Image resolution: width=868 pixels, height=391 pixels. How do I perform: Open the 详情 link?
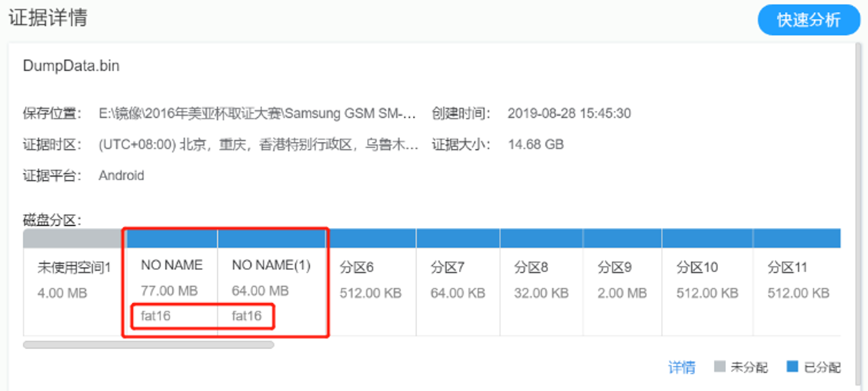[681, 367]
